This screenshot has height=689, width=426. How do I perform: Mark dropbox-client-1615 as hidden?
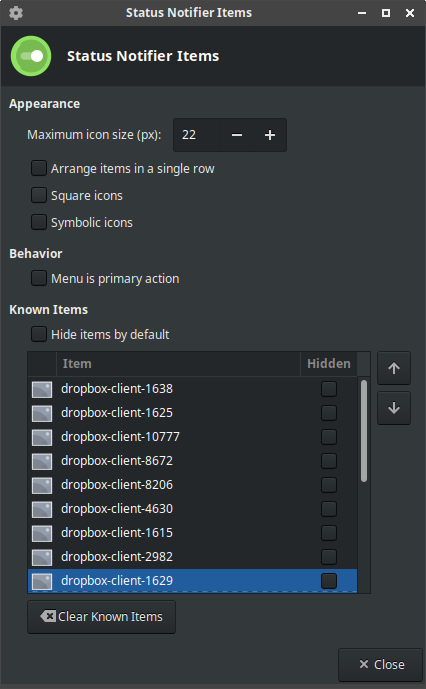coord(329,533)
